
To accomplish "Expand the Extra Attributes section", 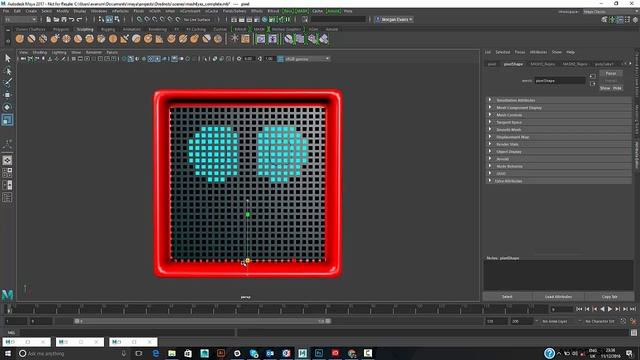I will [559, 181].
